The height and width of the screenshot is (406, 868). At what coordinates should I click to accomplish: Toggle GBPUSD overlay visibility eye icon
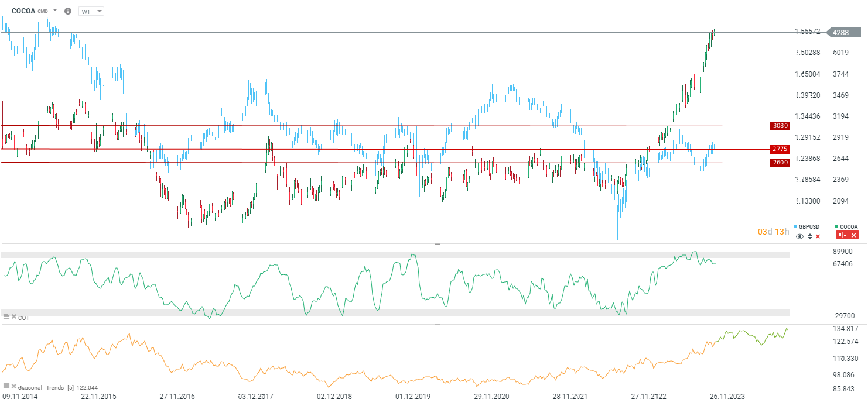[800, 236]
